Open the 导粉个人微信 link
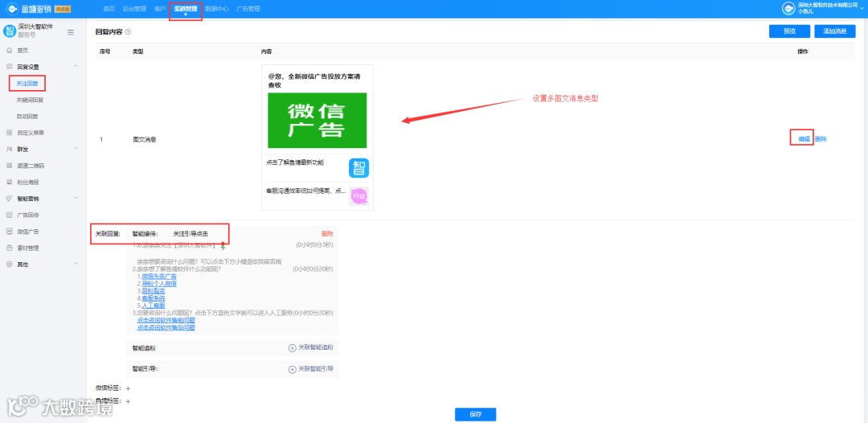Screen dimensions: 868x423 coord(159,284)
